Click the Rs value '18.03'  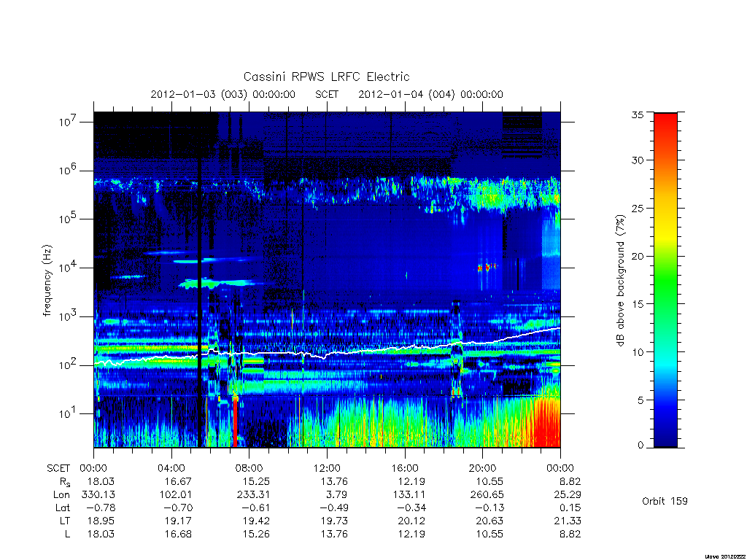[x=101, y=481]
